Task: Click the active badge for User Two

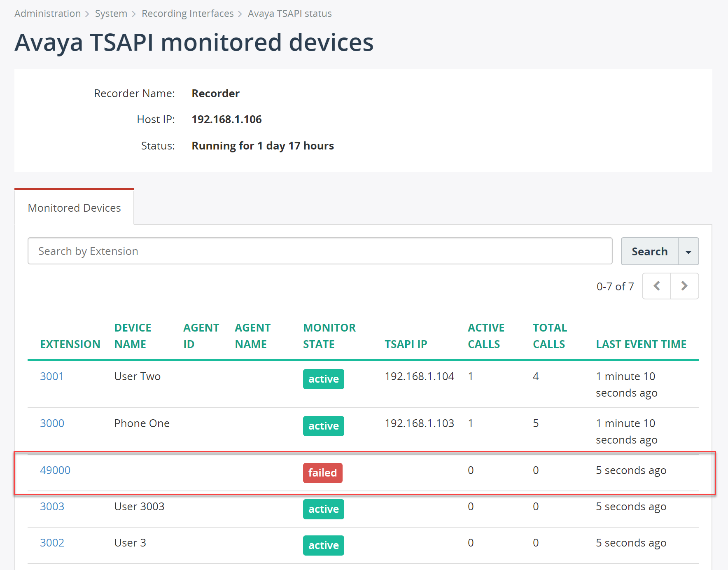Action: click(x=324, y=379)
